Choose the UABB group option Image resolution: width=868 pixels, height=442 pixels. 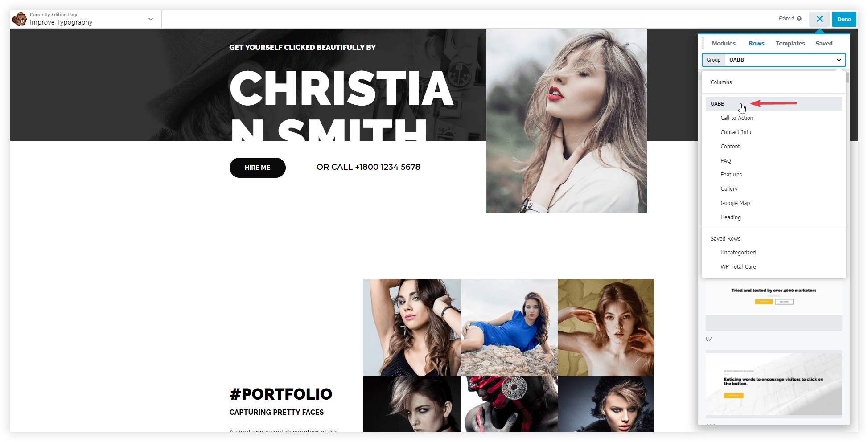pos(773,104)
